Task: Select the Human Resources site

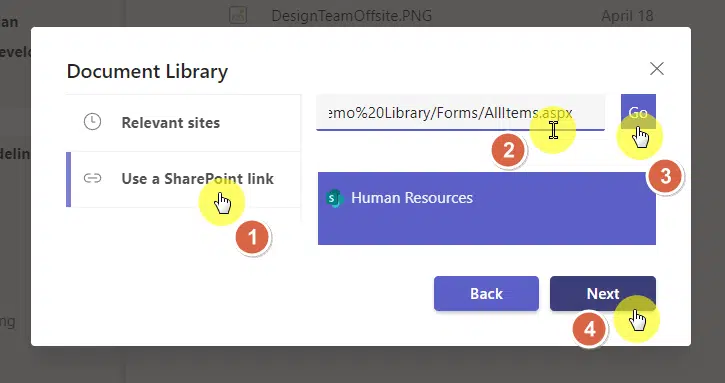Action: [x=486, y=208]
